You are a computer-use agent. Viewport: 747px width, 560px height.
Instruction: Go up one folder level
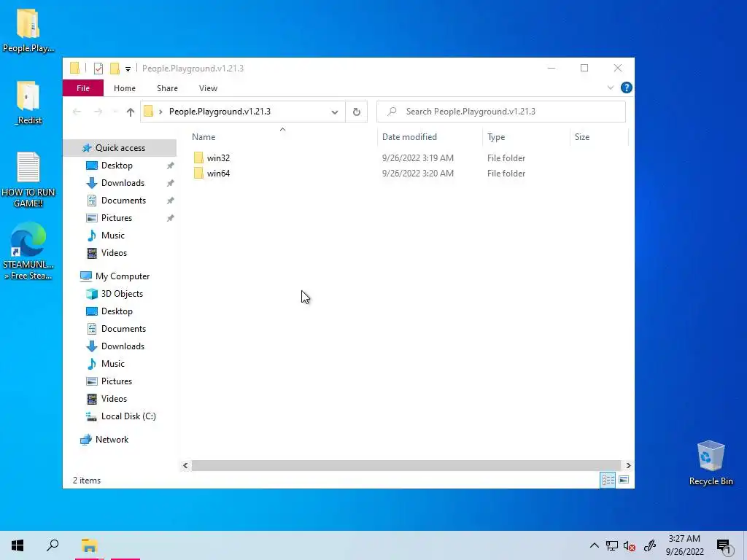tap(130, 112)
